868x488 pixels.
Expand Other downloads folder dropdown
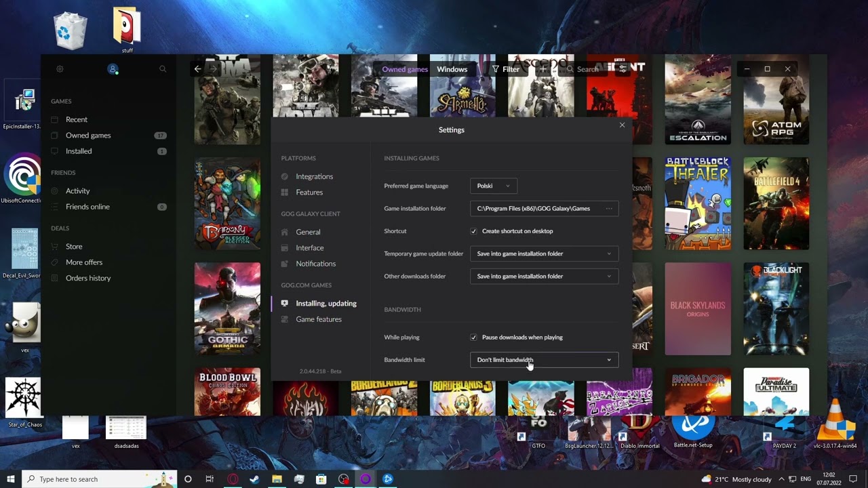[x=544, y=277]
